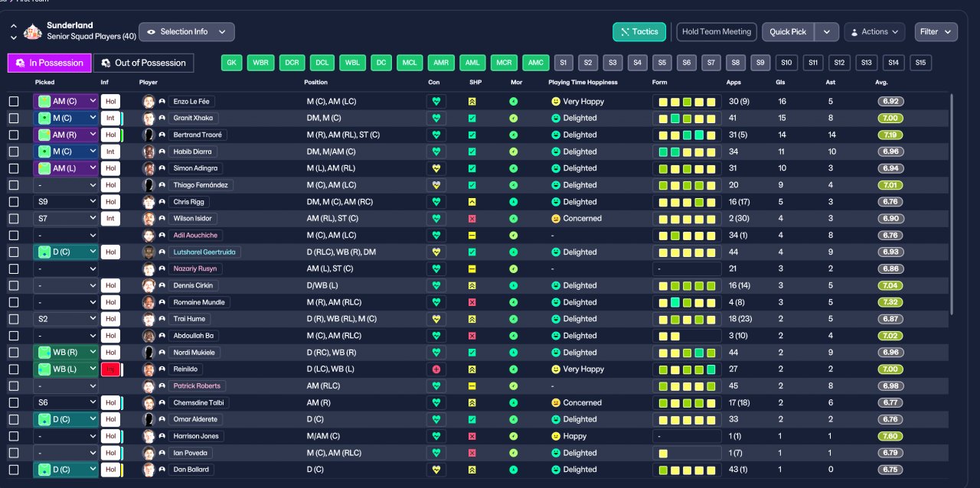Screen dimensions: 980x488
Task: Open the Selection Info dropdown
Action: (187, 32)
